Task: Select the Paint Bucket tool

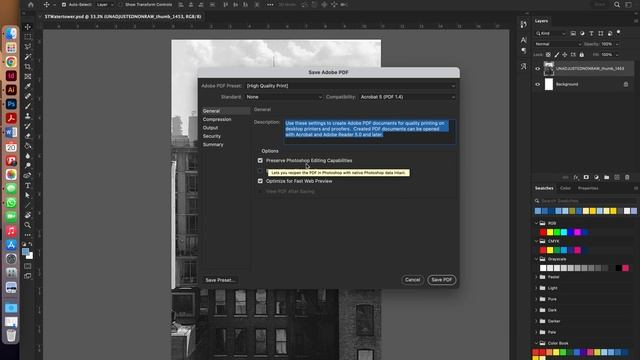Action: coord(28,146)
